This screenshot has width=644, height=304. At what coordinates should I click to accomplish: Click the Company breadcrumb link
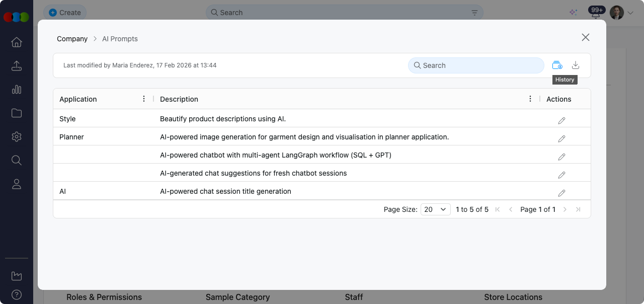click(x=72, y=39)
